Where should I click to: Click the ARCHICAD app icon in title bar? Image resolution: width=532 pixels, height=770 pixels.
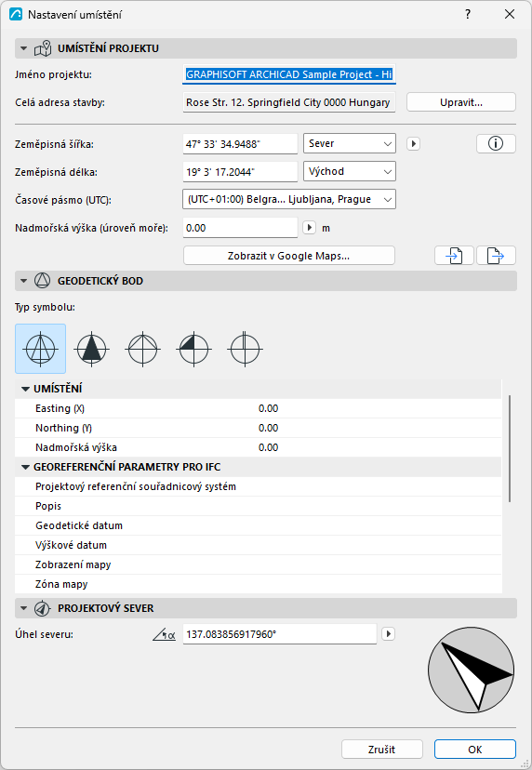pyautogui.click(x=16, y=14)
